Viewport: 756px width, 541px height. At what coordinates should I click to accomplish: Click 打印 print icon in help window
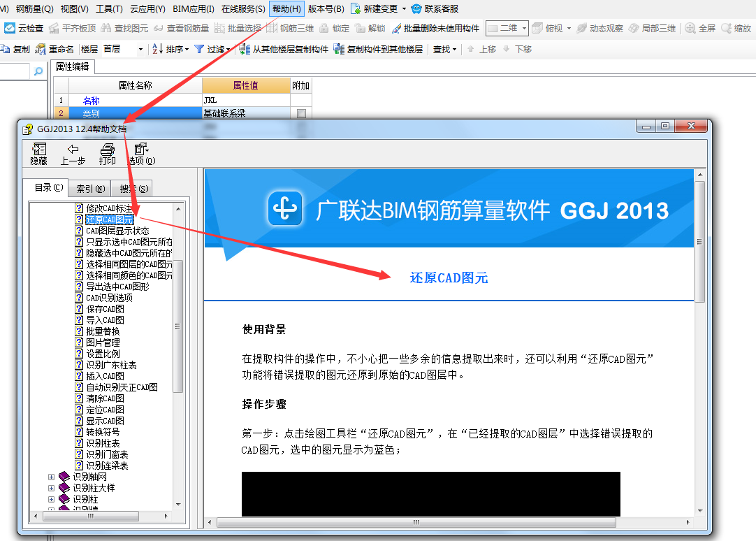click(108, 149)
